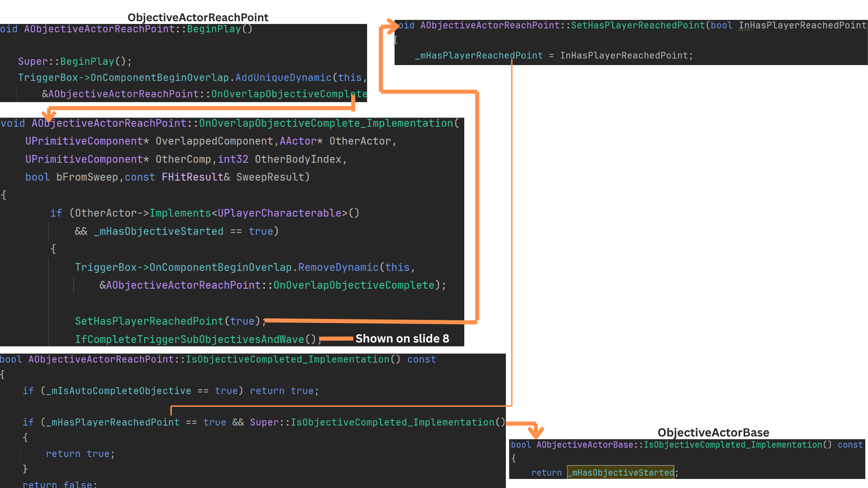
Task: Click RemoveDynamic method name
Action: click(338, 267)
